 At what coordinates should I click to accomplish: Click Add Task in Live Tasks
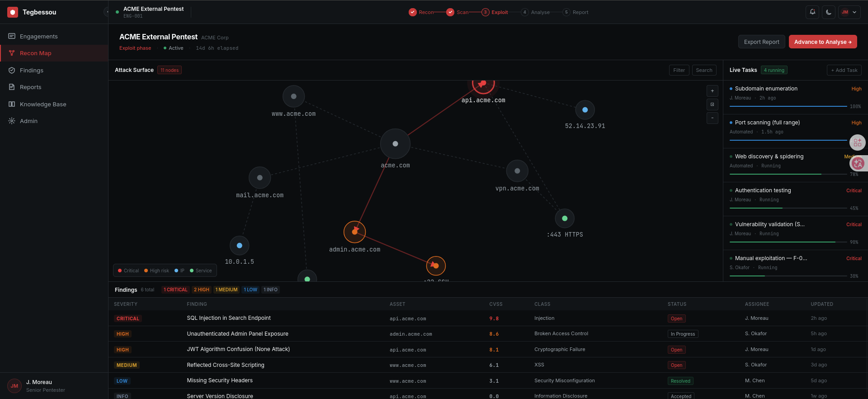point(844,70)
